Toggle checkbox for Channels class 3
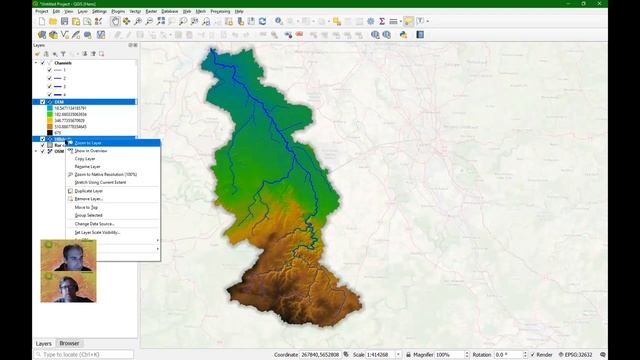Image resolution: width=640 pixels, height=360 pixels. coord(49,87)
